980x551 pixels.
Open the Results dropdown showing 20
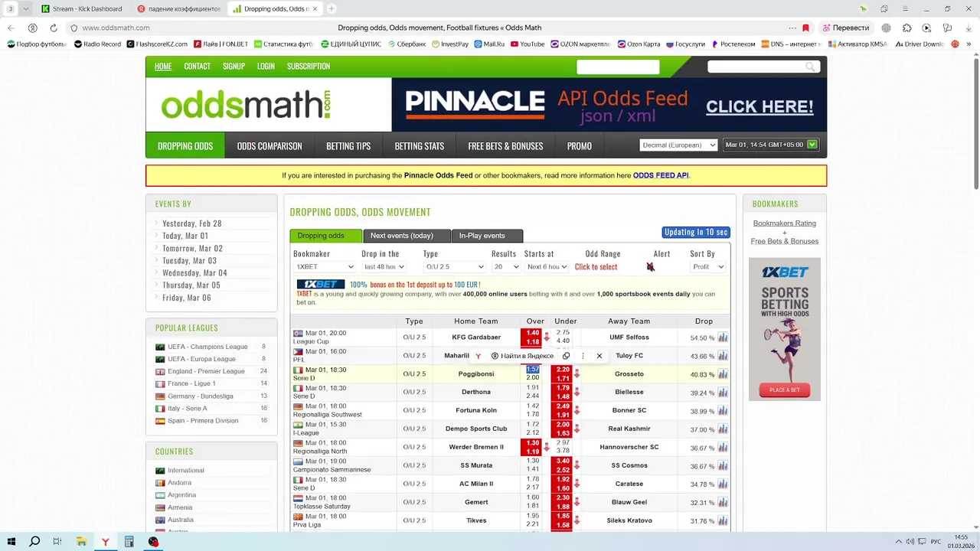tap(506, 267)
